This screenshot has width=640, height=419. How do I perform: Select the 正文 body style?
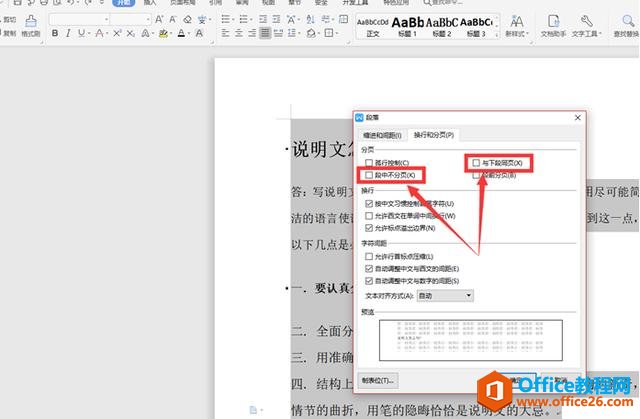tap(373, 27)
